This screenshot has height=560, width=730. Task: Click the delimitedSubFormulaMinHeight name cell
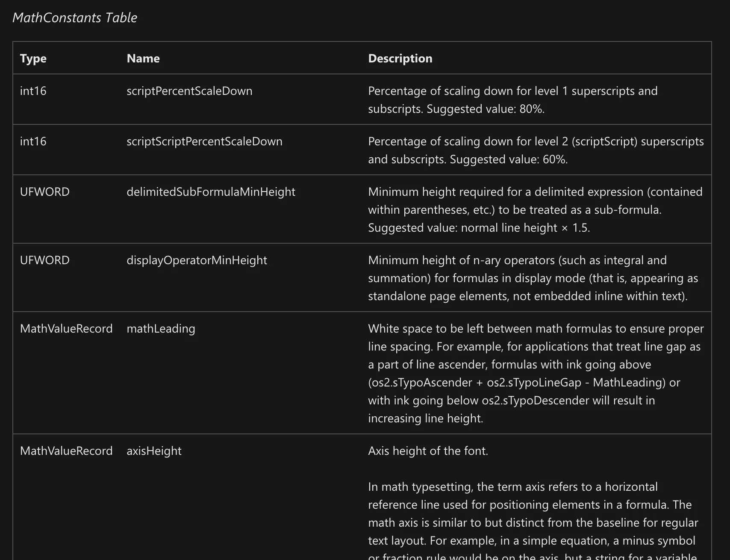211,192
